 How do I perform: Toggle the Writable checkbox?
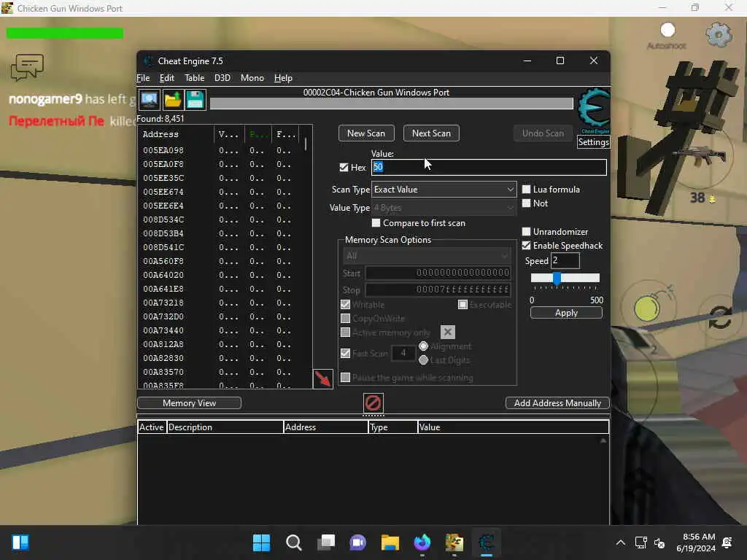[345, 304]
